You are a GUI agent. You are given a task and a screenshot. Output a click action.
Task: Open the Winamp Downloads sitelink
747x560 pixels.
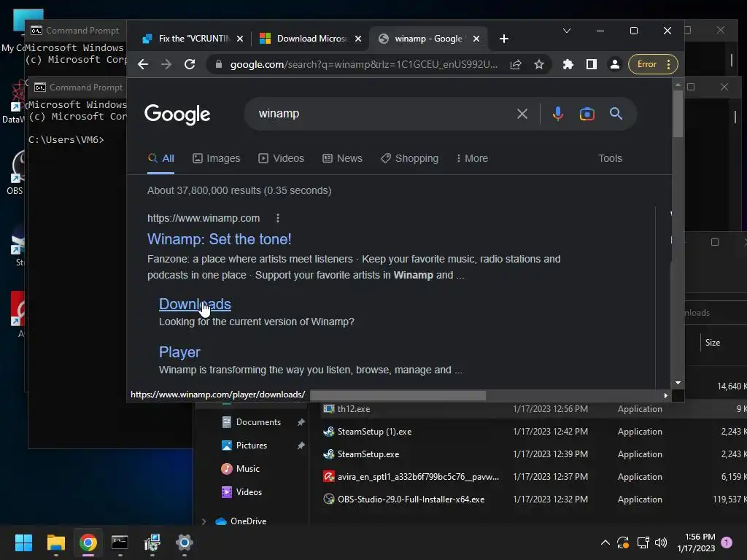[x=195, y=304]
